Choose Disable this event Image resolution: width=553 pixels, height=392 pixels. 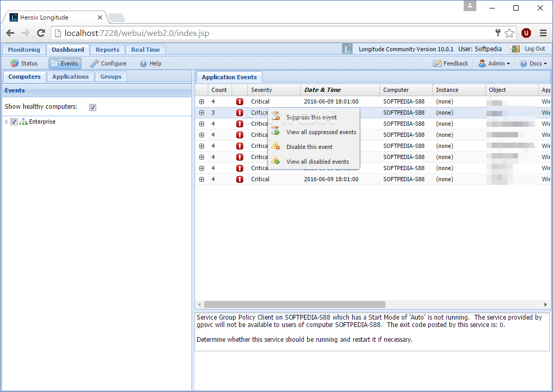314,147
